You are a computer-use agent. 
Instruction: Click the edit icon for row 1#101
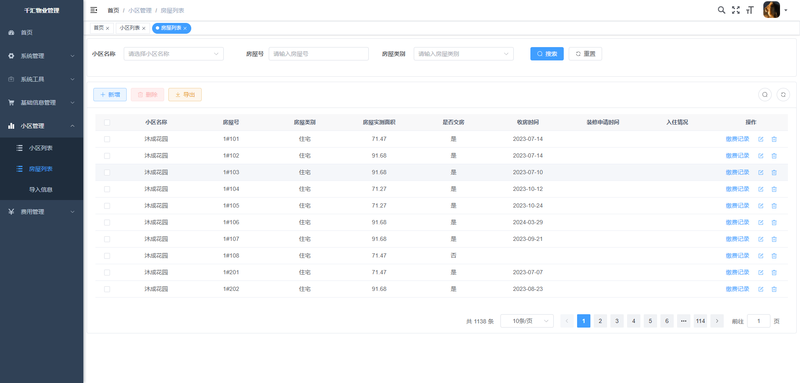(761, 139)
